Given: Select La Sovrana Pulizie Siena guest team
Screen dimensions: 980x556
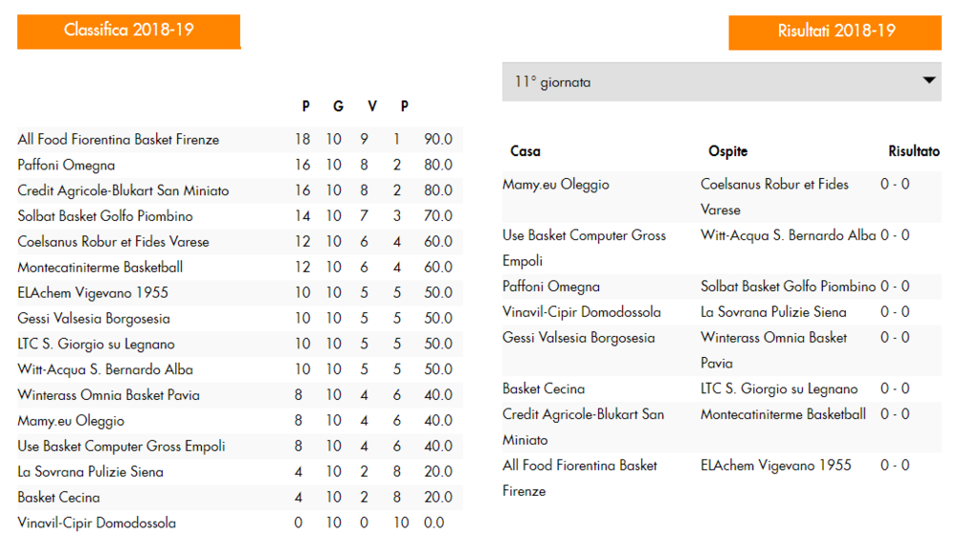Looking at the screenshot, I should (773, 312).
